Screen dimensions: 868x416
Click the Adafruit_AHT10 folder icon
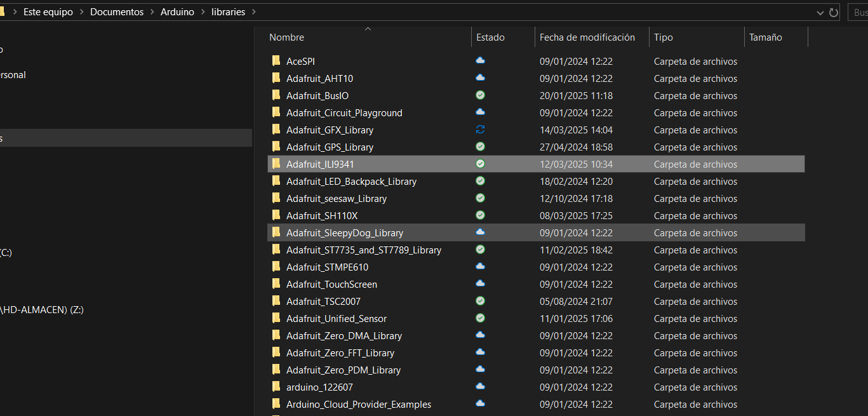(276, 78)
